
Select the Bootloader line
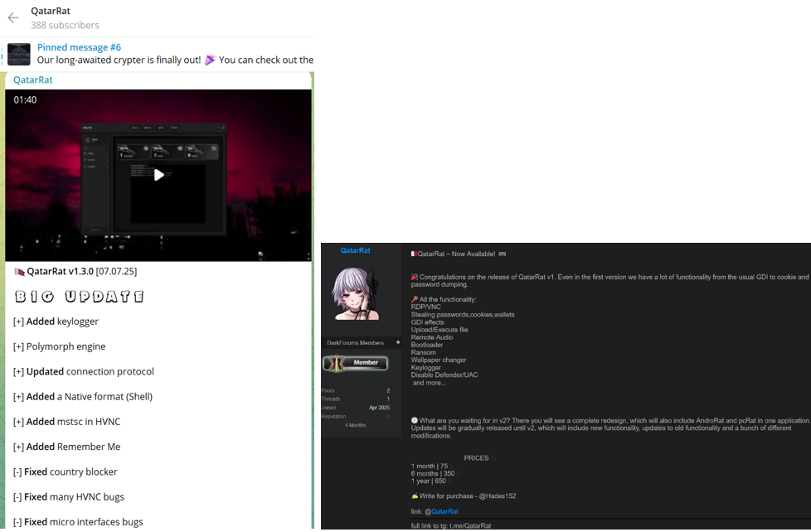click(427, 345)
